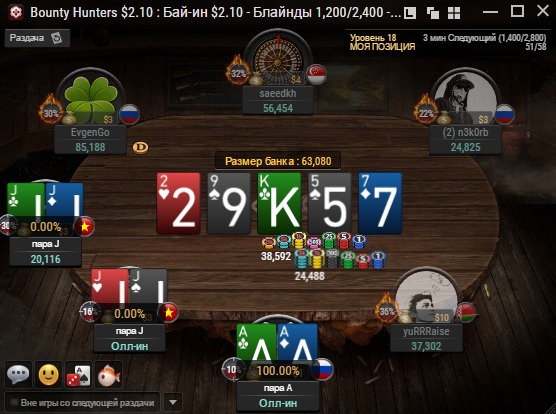Click n3k0rb's player avatar

coord(465,96)
